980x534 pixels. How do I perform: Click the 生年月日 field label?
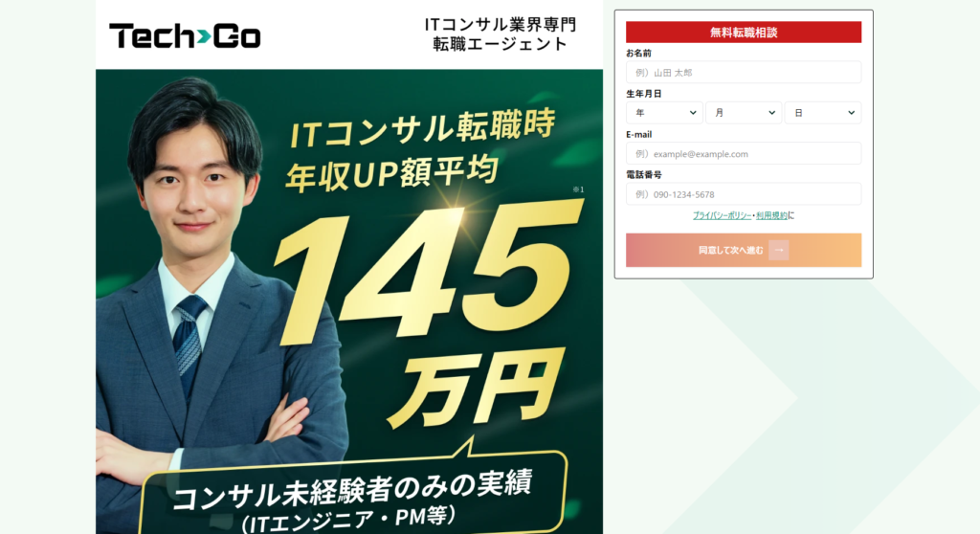[644, 94]
